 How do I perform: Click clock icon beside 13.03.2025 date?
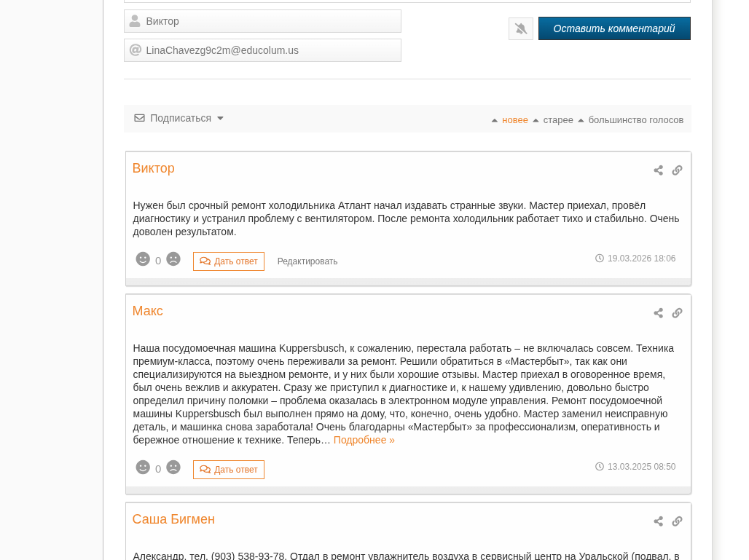tap(600, 467)
